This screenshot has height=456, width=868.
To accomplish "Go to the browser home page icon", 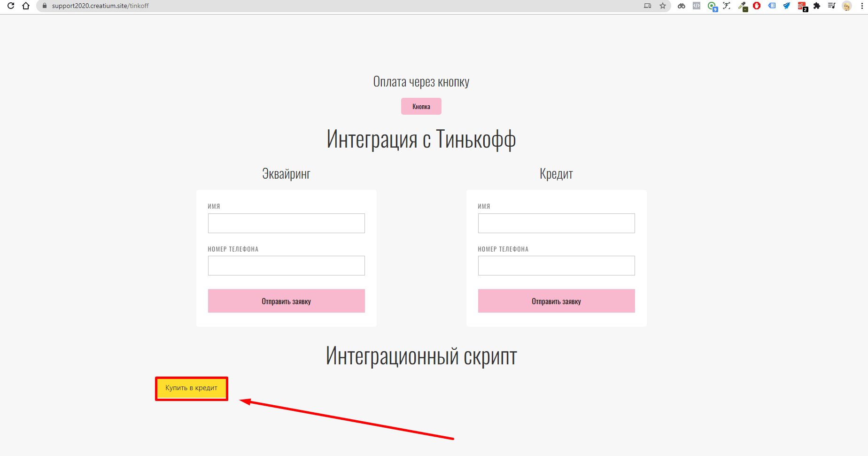I will [x=26, y=6].
